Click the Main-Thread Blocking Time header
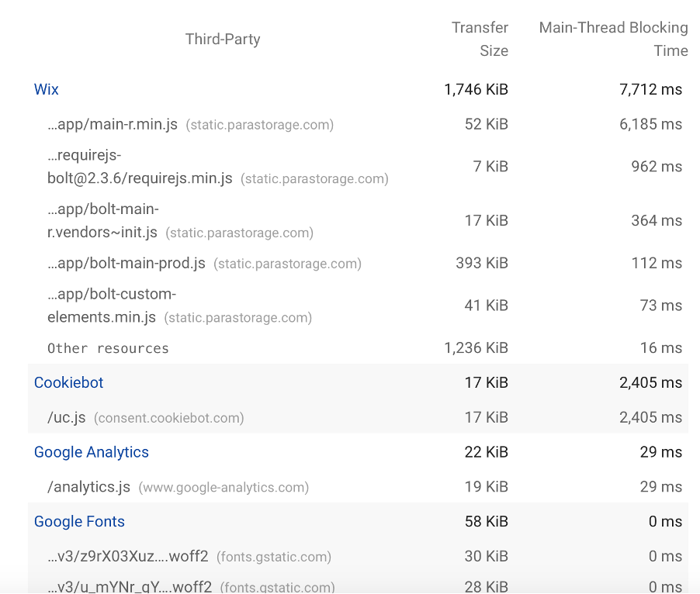The image size is (700, 594). (x=613, y=39)
